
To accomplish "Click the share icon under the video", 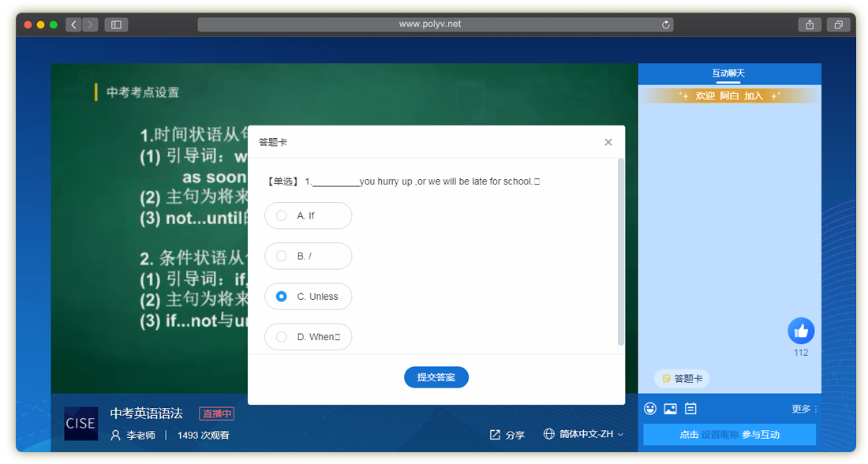I will click(x=496, y=435).
